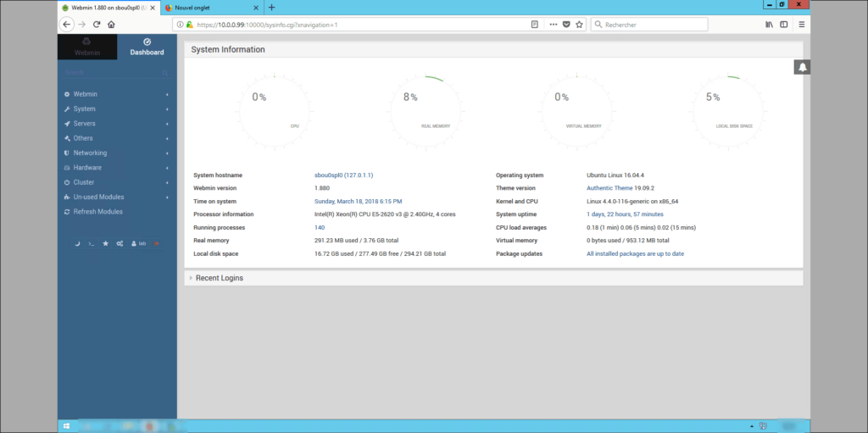Open favorites star icon in sidebar
The height and width of the screenshot is (433, 868).
[106, 243]
